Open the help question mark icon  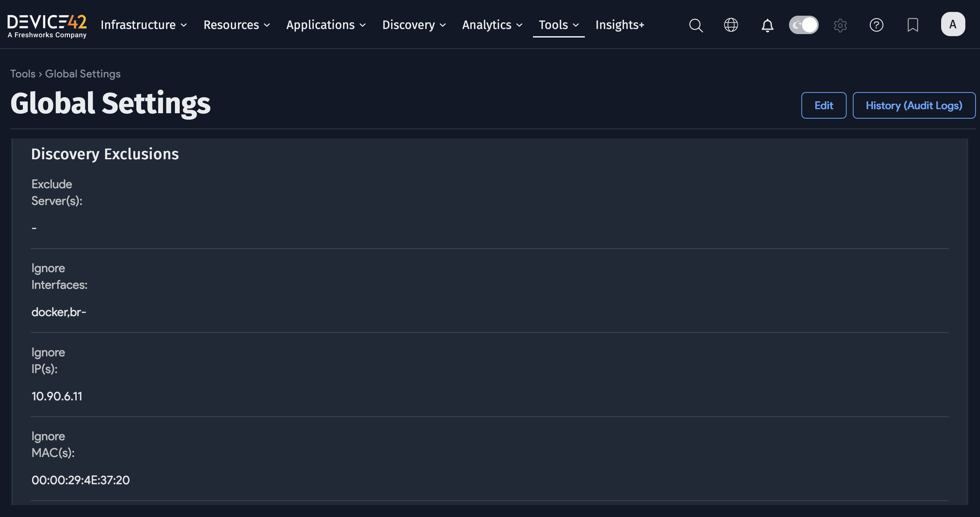click(x=876, y=25)
